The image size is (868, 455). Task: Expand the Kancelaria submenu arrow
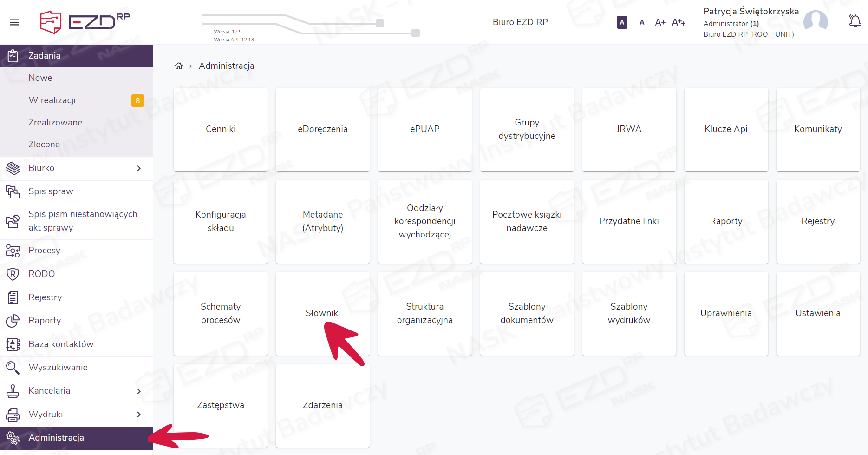pyautogui.click(x=139, y=391)
